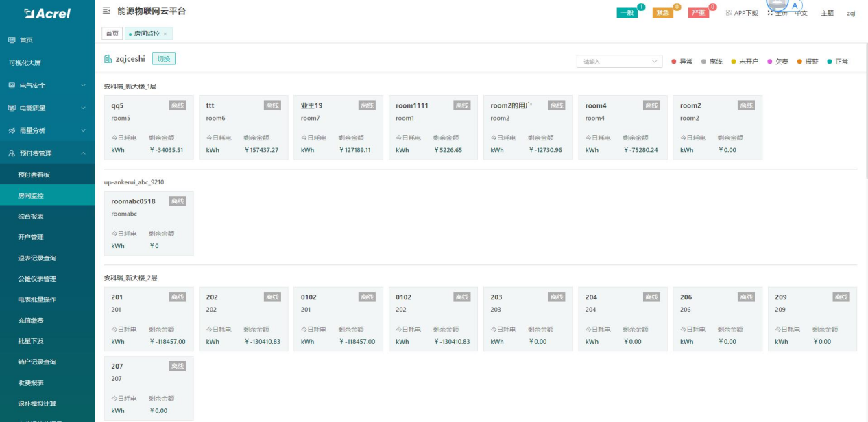
Task: Click the red 异常 legend dot
Action: pyautogui.click(x=674, y=62)
